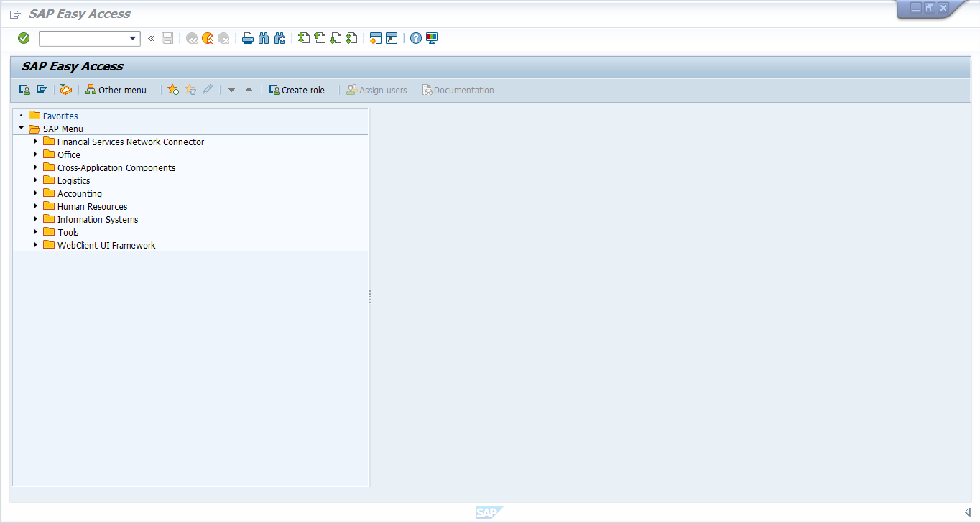The height and width of the screenshot is (523, 980).
Task: Select the SAP Menu label
Action: click(x=63, y=129)
